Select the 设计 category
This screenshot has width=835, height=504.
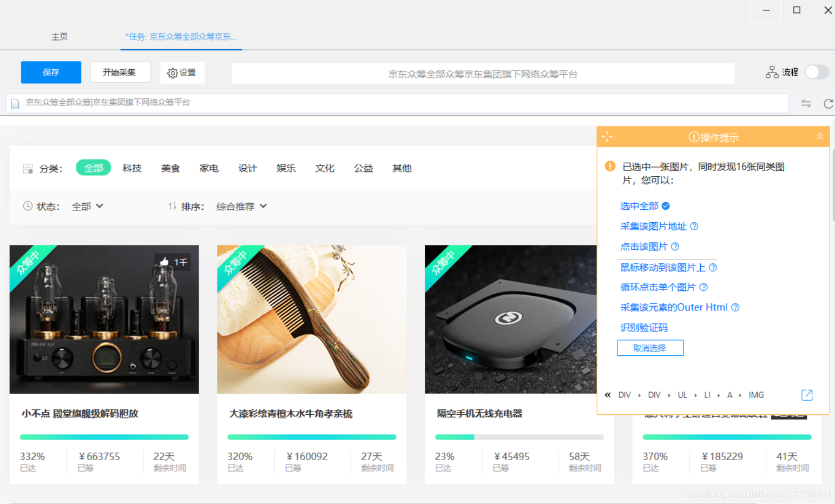pyautogui.click(x=247, y=168)
